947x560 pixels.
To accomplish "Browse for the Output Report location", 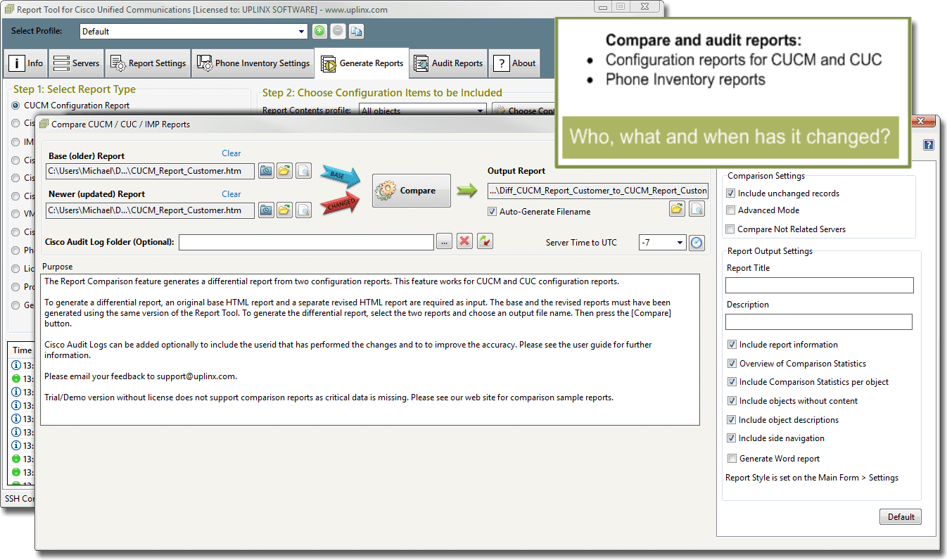I will tap(677, 208).
